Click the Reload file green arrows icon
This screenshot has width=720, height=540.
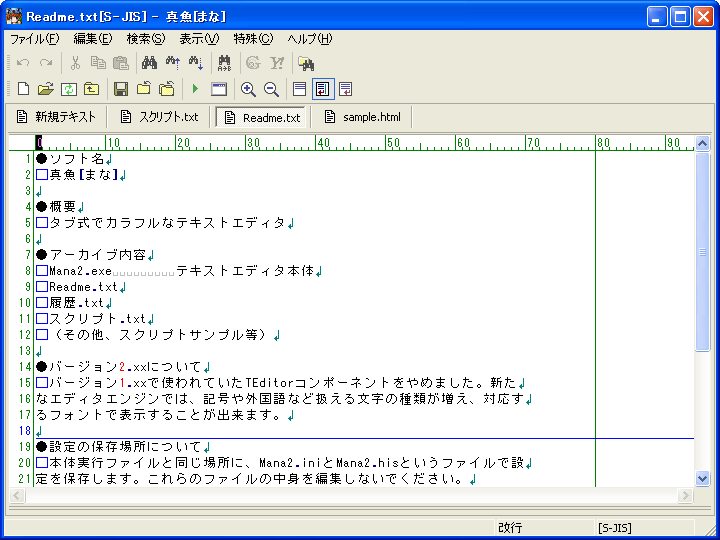68,89
